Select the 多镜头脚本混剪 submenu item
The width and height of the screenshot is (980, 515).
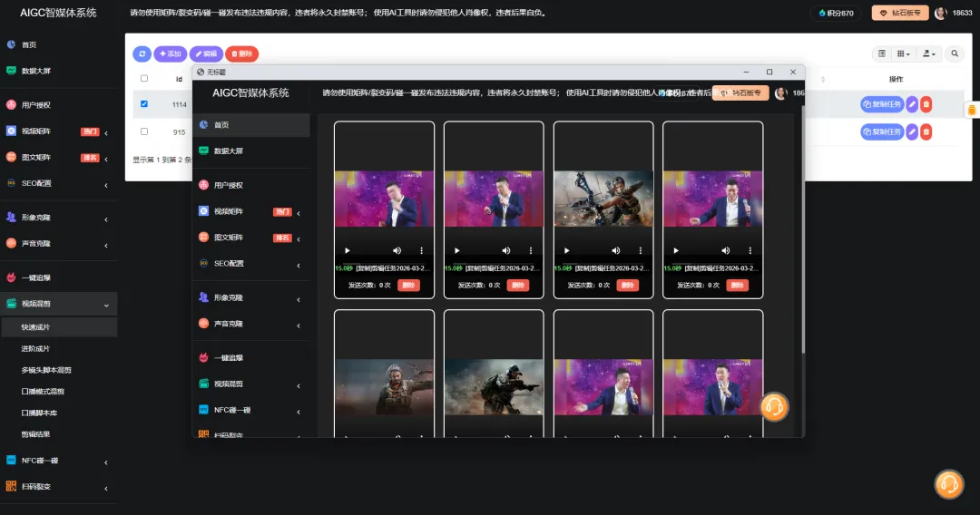tap(59, 370)
